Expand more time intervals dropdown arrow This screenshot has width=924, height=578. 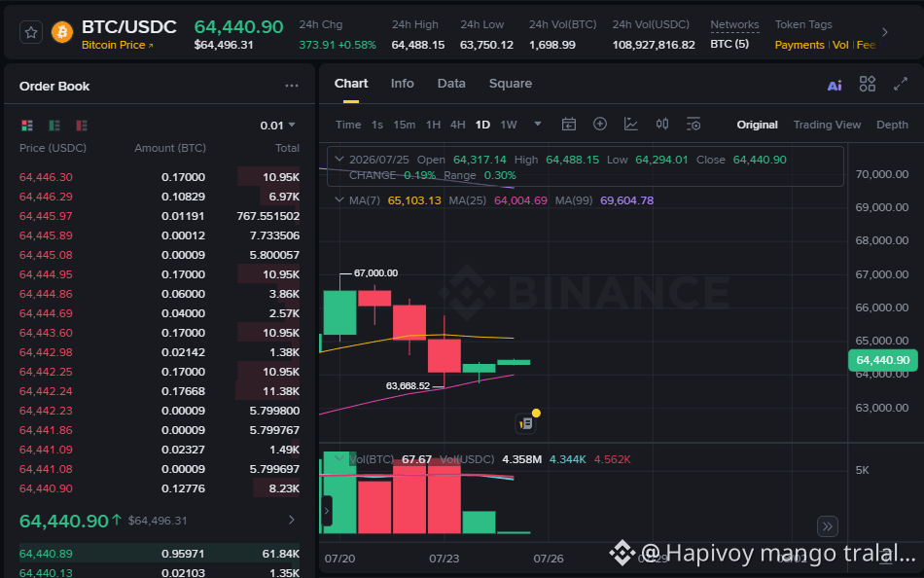[x=538, y=124]
